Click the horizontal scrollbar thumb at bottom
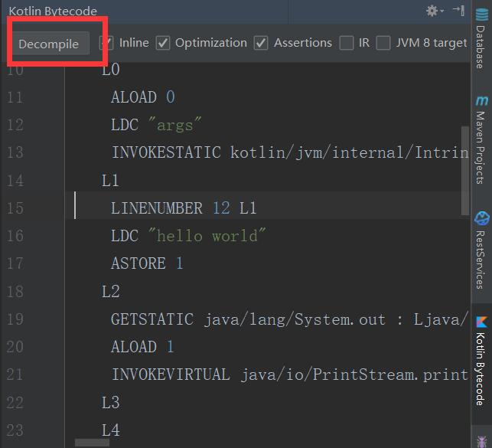This screenshot has width=492, height=448. pos(92,443)
